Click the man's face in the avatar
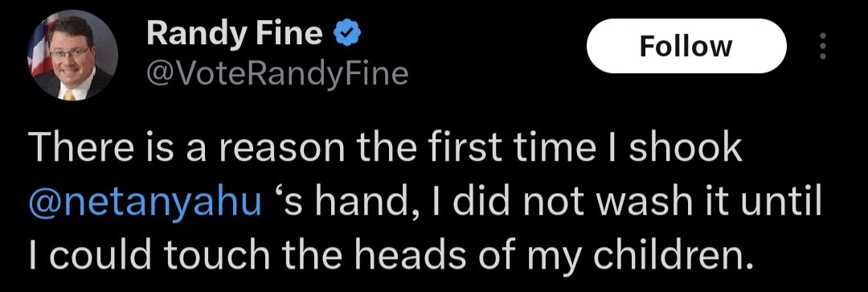The image size is (868, 292). pyautogui.click(x=71, y=50)
